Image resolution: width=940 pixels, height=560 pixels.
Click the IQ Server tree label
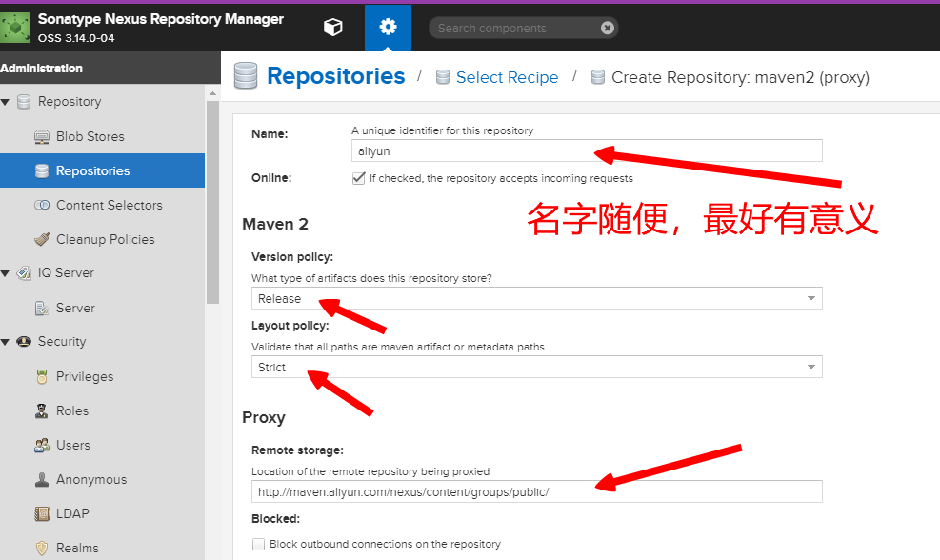tap(66, 272)
